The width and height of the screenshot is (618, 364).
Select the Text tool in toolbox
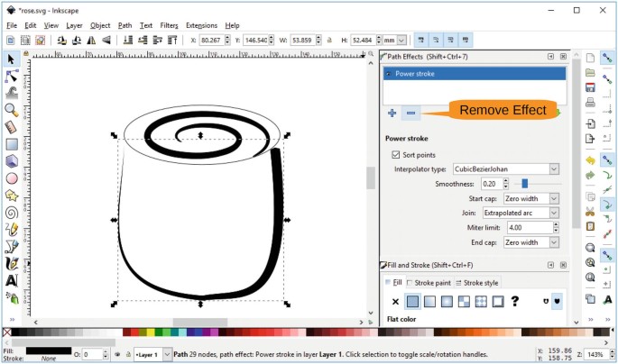tap(12, 280)
